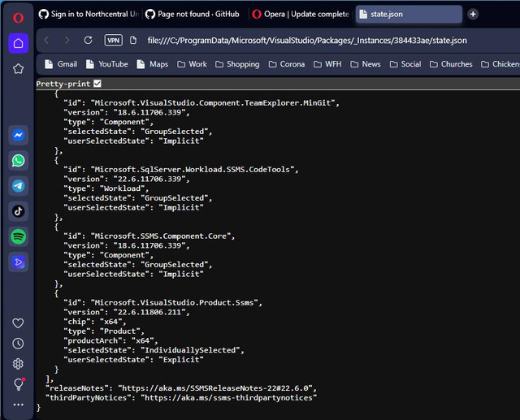520x420 pixels.
Task: Open the bookmarks star icon in sidebar
Action: click(18, 68)
